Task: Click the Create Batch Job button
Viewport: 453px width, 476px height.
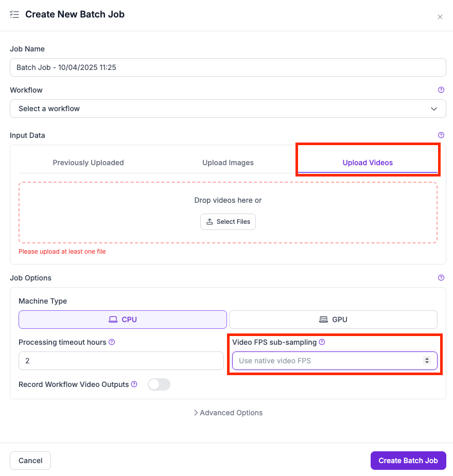Action: (408, 461)
